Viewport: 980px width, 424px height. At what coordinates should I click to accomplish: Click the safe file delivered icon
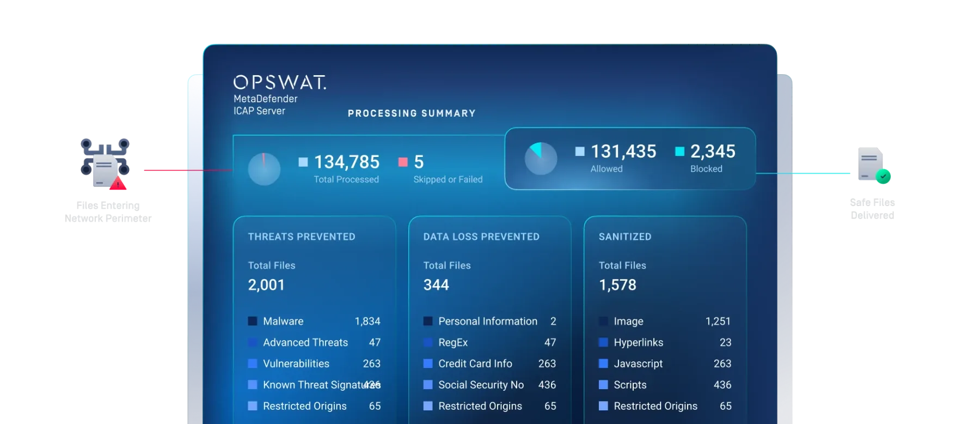coord(874,166)
